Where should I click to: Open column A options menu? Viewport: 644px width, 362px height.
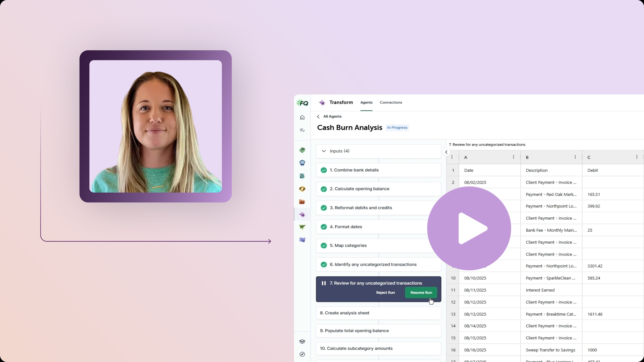(x=514, y=157)
